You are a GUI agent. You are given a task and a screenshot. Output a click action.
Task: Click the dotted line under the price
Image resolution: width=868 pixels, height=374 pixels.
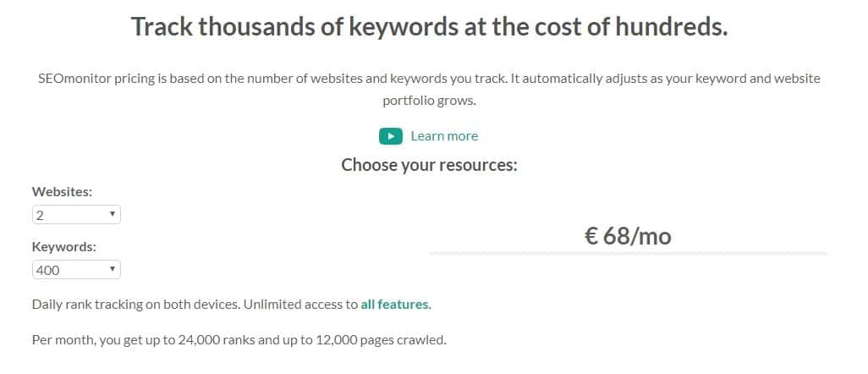tap(628, 253)
